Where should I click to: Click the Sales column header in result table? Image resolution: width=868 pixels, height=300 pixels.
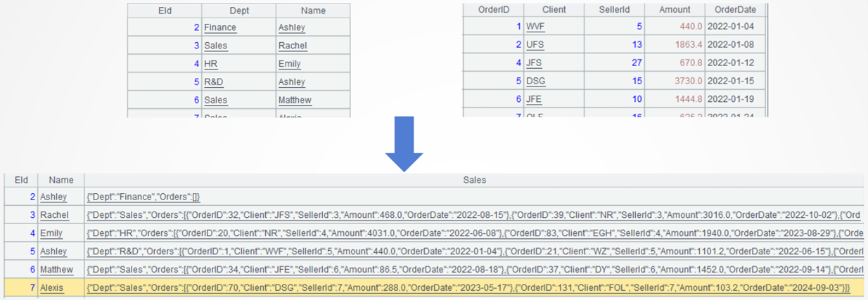coord(474,180)
